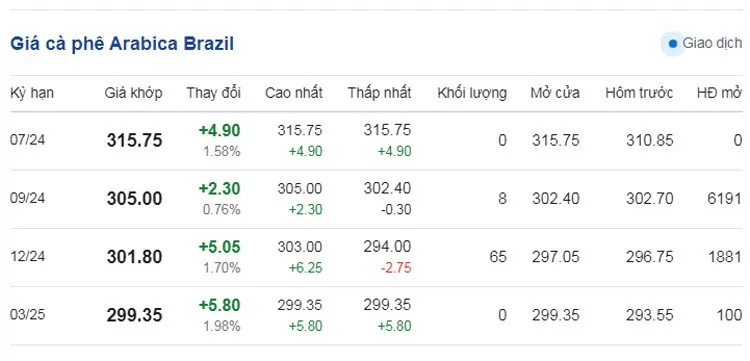Click the Giao dịch label
The width and height of the screenshot is (750, 361).
(712, 44)
